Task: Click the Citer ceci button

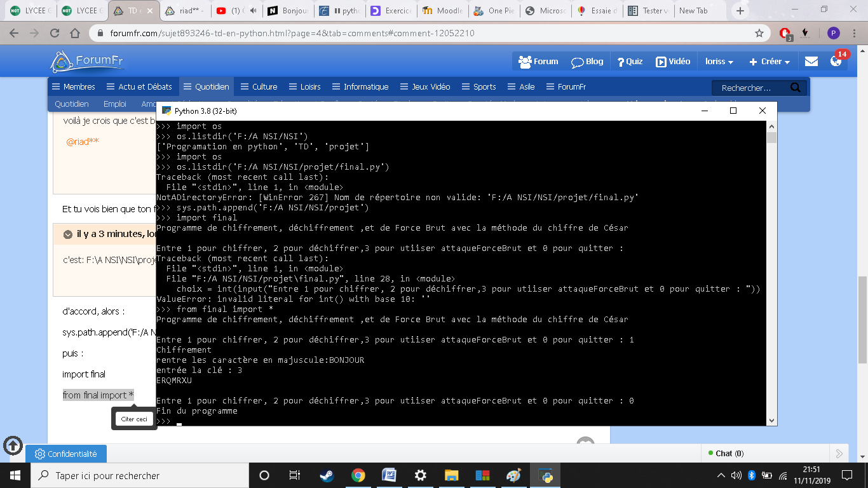Action: click(134, 419)
